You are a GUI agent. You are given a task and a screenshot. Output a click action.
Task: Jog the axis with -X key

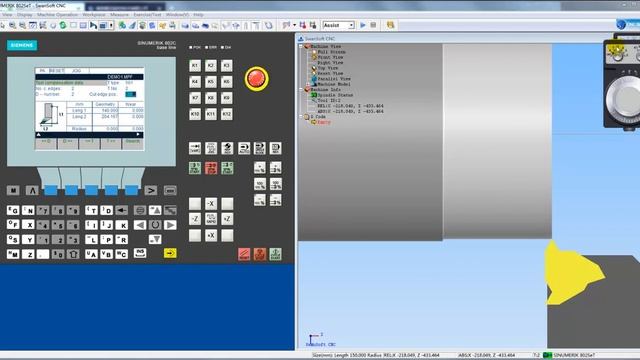click(211, 203)
